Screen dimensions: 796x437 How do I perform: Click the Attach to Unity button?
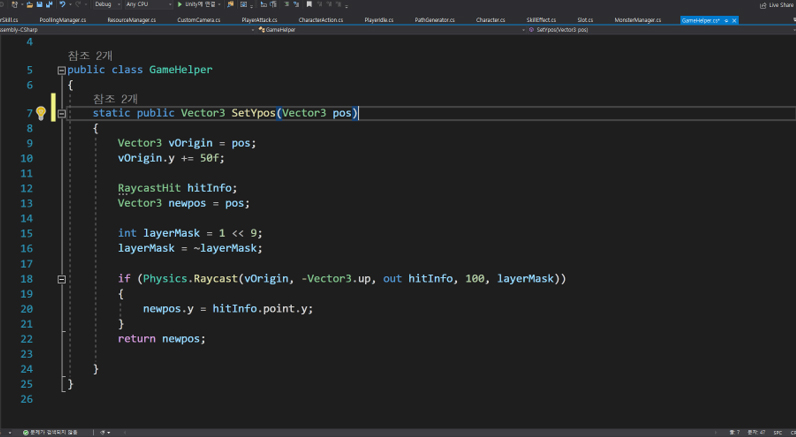(200, 5)
